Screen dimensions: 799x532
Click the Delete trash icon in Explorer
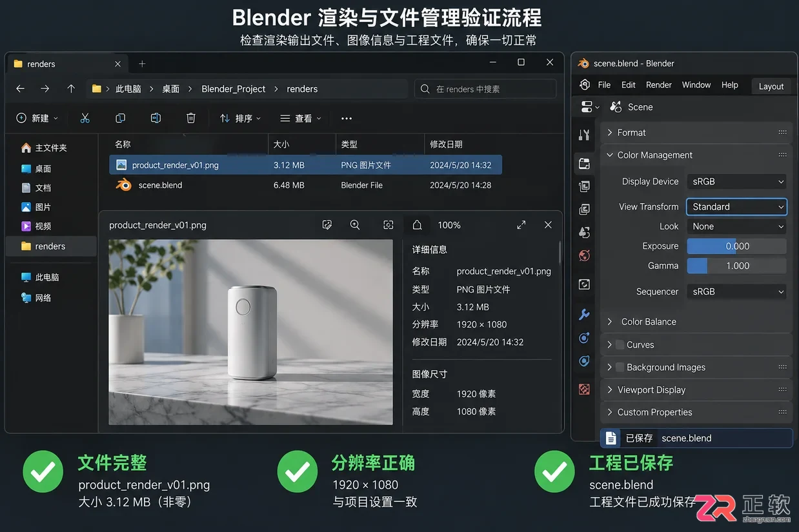(191, 118)
